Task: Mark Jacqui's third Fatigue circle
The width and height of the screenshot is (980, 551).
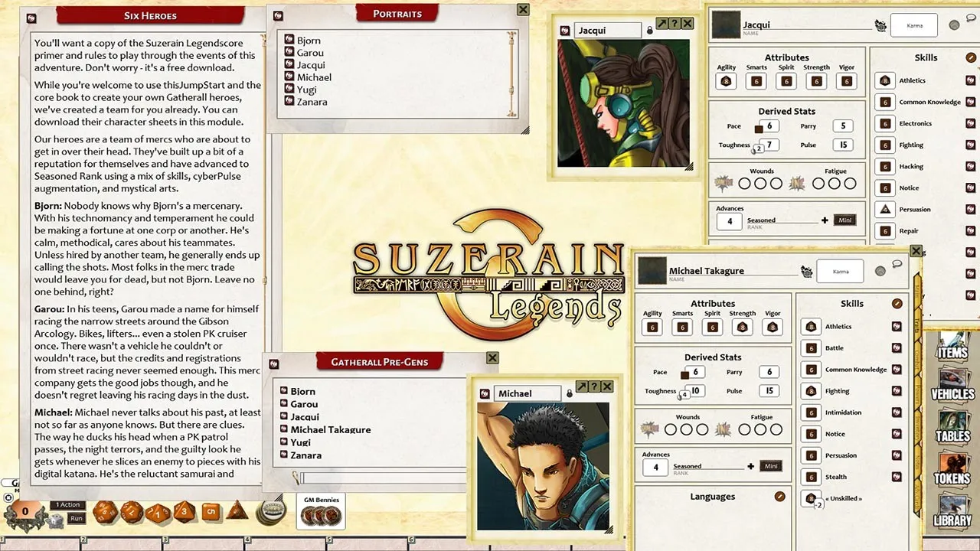Action: click(x=851, y=184)
